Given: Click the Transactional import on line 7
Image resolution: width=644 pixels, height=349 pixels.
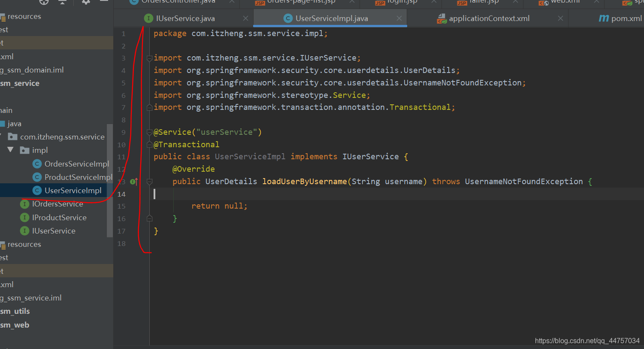Looking at the screenshot, I should pos(304,107).
